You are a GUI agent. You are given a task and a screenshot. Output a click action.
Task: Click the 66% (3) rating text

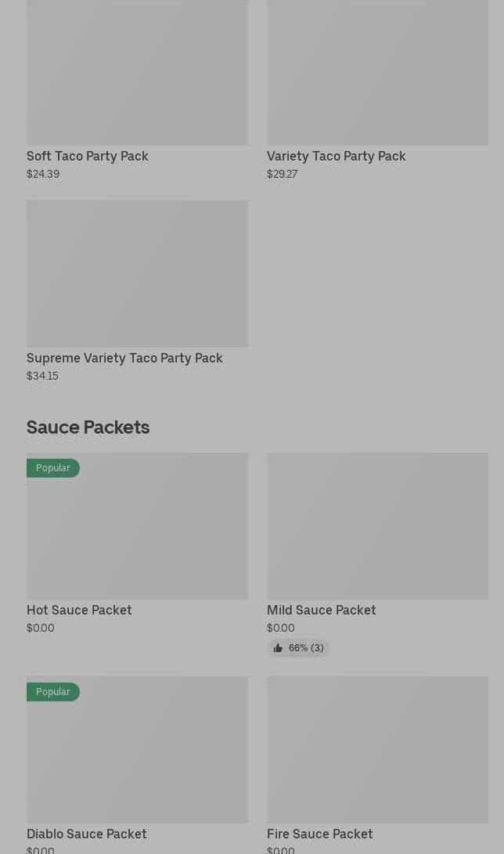click(306, 648)
